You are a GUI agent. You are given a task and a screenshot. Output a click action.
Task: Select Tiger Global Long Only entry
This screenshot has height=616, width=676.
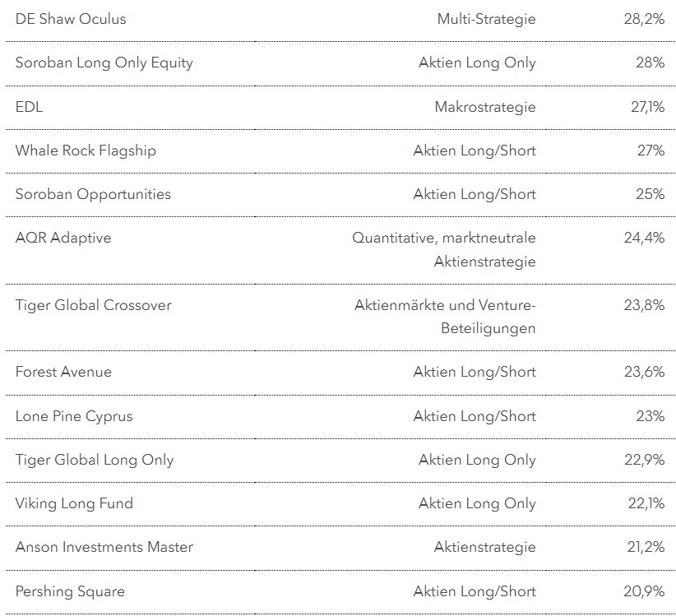[94, 460]
